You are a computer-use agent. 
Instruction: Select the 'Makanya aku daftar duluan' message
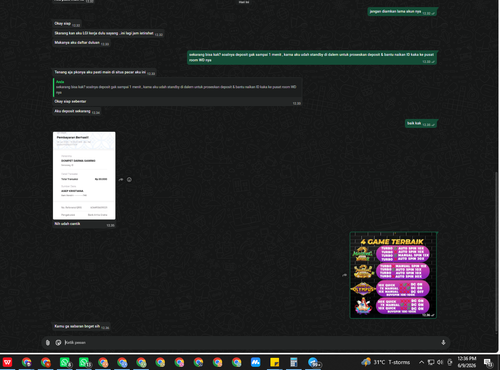[x=81, y=43]
